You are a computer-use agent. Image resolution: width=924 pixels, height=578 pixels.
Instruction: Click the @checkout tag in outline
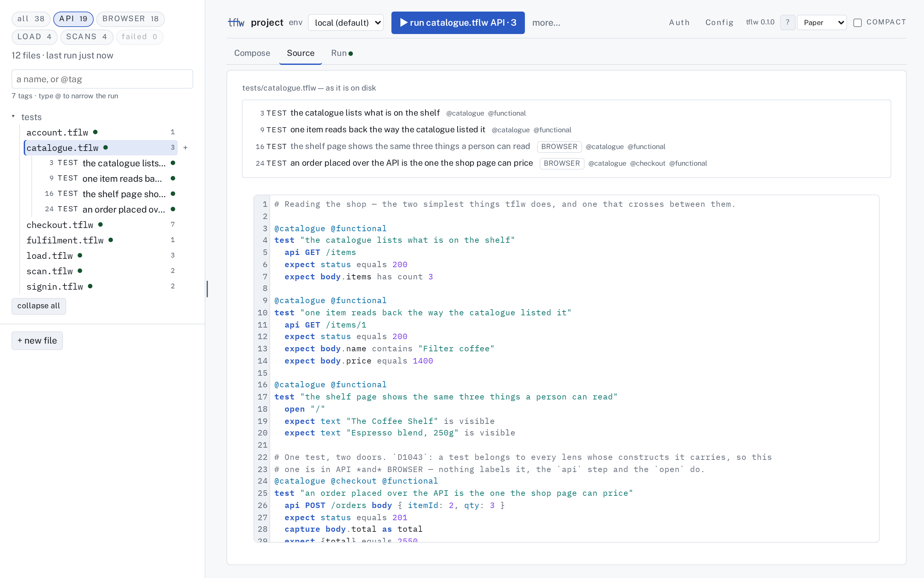click(x=647, y=164)
